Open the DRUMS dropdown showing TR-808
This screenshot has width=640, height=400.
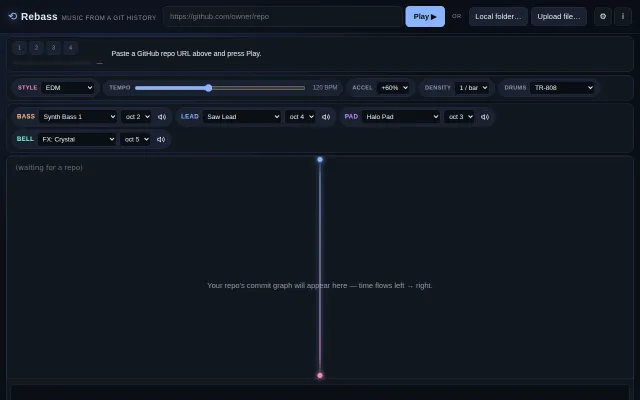[562, 88]
